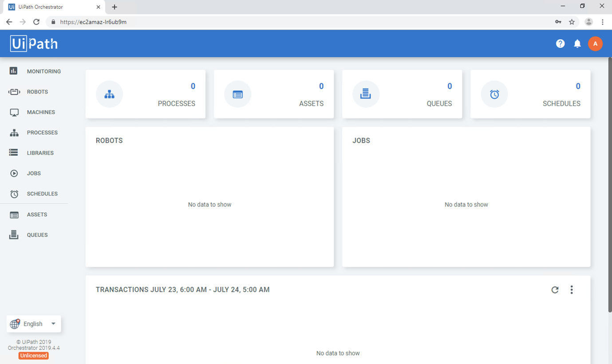
Task: Open Chrome's three-dot browser menu
Action: (x=602, y=22)
